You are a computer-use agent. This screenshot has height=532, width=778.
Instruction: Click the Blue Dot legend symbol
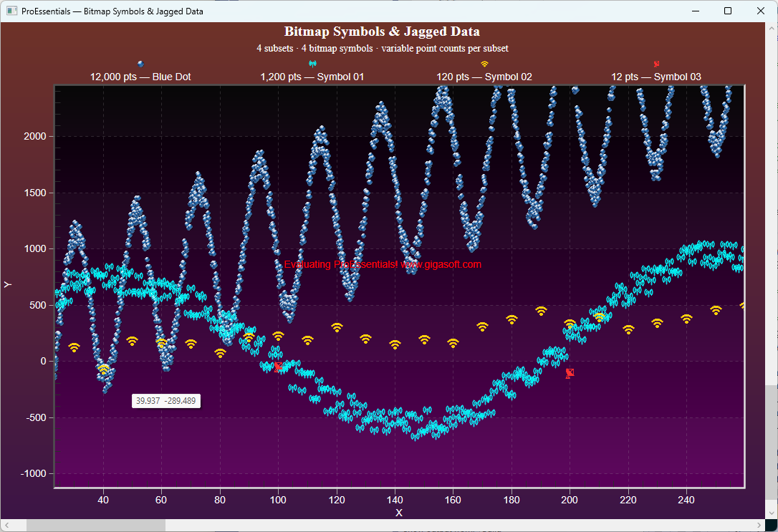point(141,64)
